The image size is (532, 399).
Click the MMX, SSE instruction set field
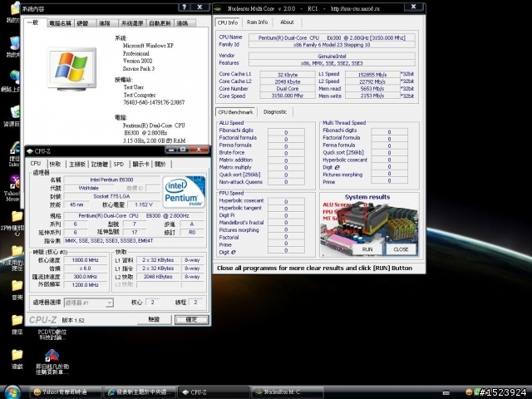134,240
